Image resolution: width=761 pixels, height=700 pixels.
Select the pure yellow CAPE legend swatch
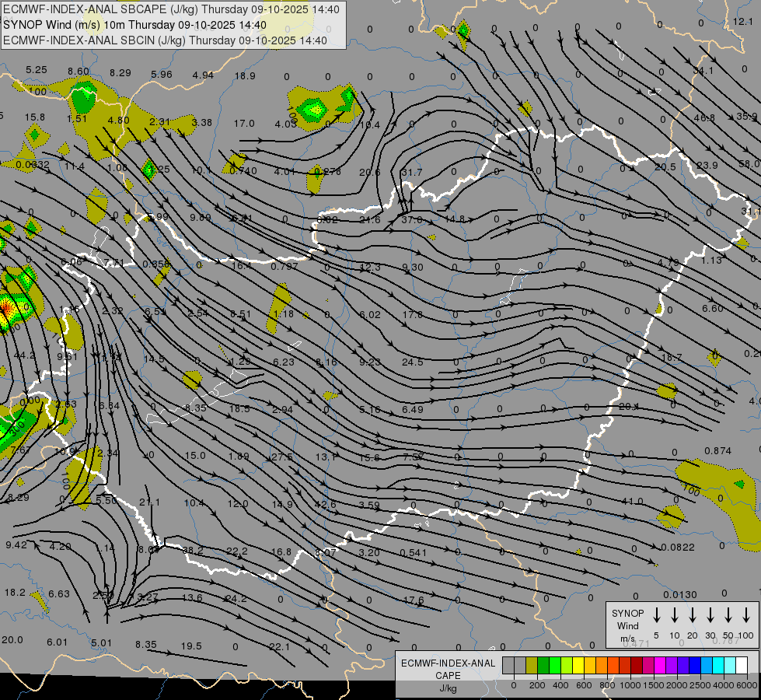point(578,666)
